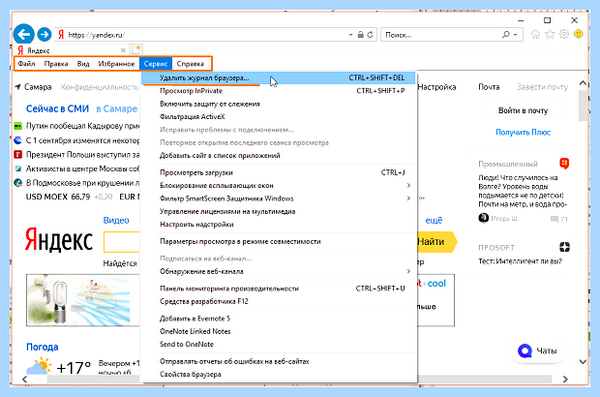
Task: Click the browser Forward arrow button
Action: pos(44,34)
